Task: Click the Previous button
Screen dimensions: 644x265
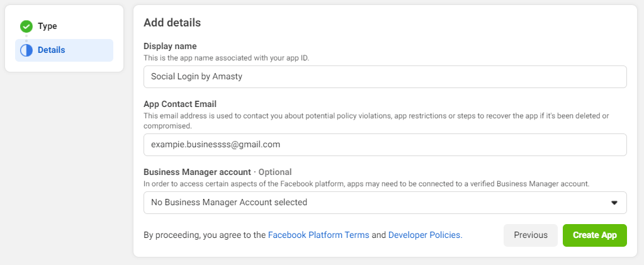Action: pyautogui.click(x=531, y=235)
